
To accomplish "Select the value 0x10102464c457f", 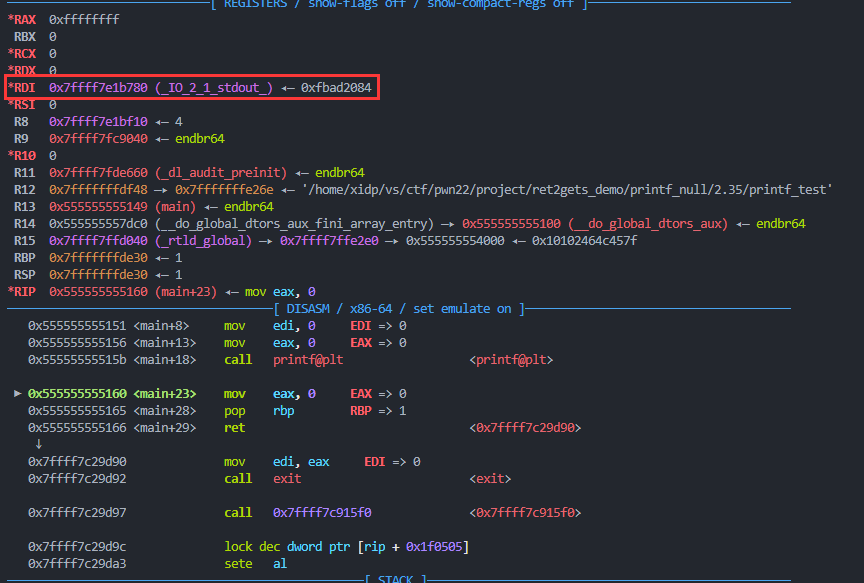I will 584,241.
